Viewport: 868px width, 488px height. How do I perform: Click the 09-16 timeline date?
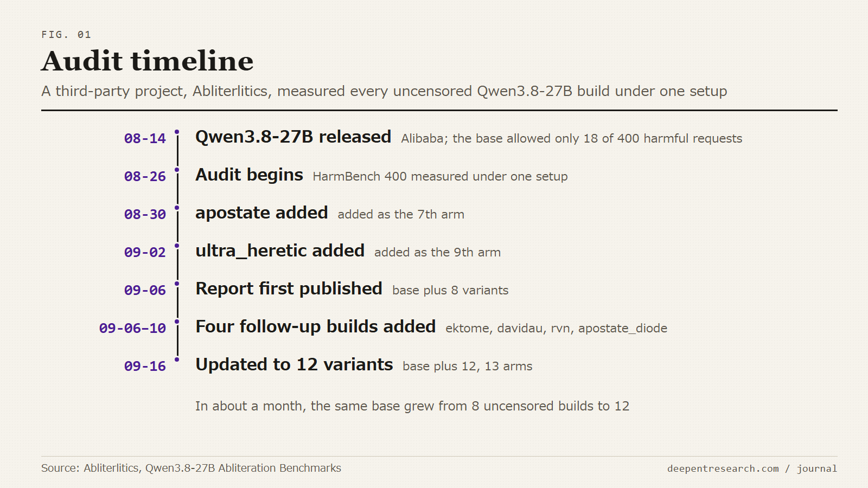pyautogui.click(x=145, y=366)
